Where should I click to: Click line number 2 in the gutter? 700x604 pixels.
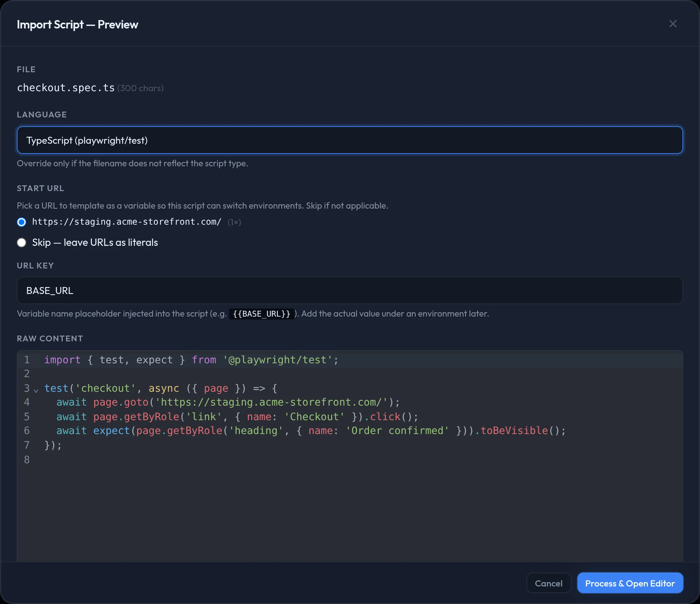click(27, 374)
